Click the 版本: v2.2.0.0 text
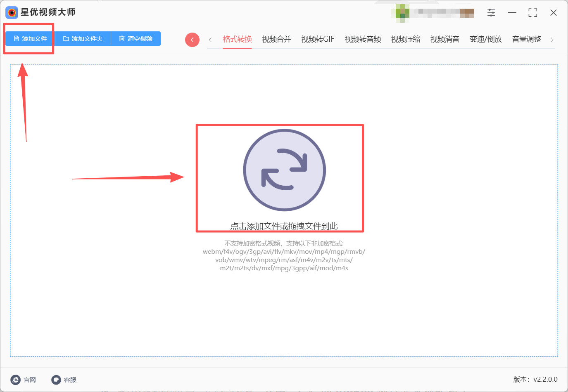Image resolution: width=568 pixels, height=392 pixels. [535, 379]
